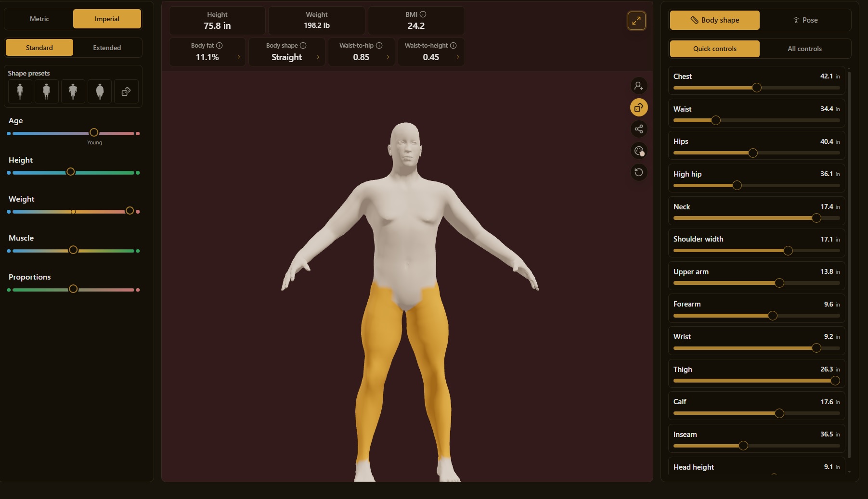The height and width of the screenshot is (499, 868).
Task: Click the Wrist slider handle
Action: coord(816,348)
